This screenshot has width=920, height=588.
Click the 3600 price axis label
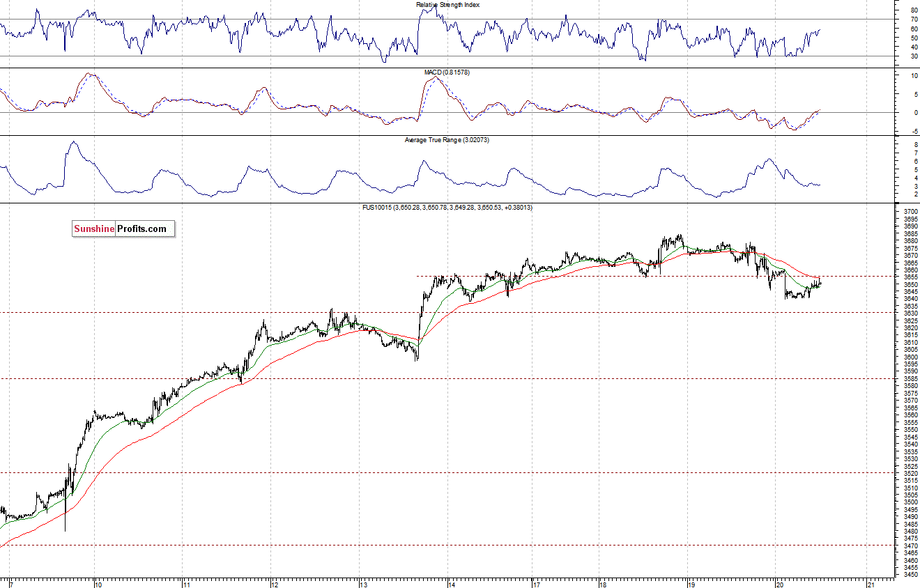click(x=910, y=357)
